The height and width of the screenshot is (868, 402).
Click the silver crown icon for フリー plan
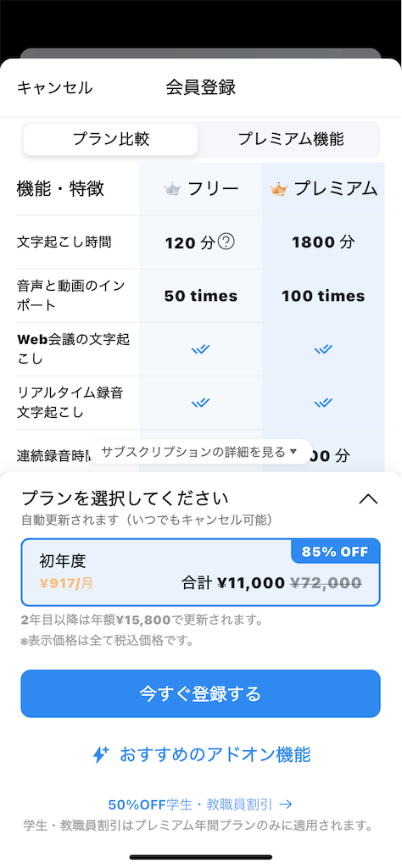click(x=172, y=189)
